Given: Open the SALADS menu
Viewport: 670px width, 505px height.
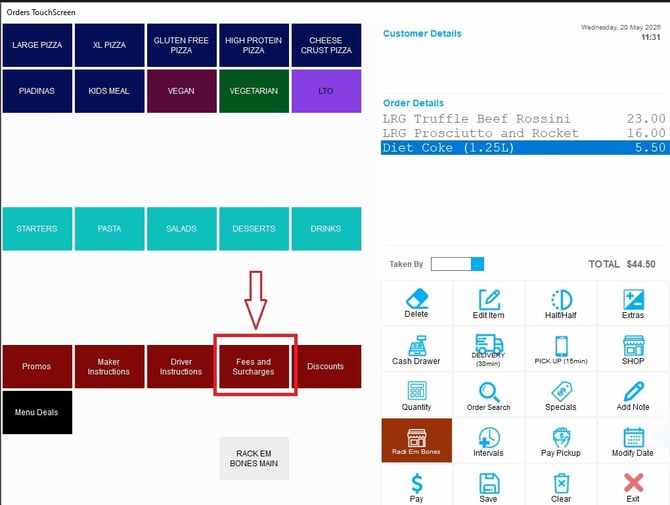Looking at the screenshot, I should click(x=182, y=229).
